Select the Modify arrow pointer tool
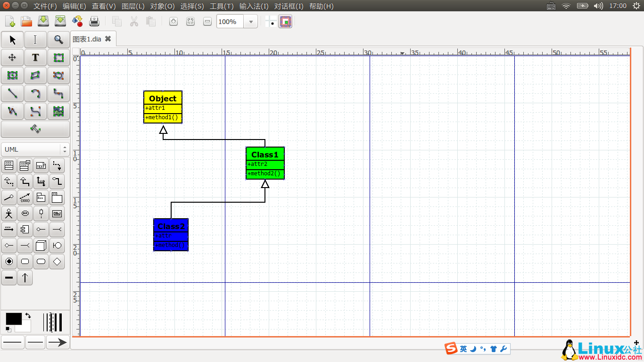 click(12, 40)
